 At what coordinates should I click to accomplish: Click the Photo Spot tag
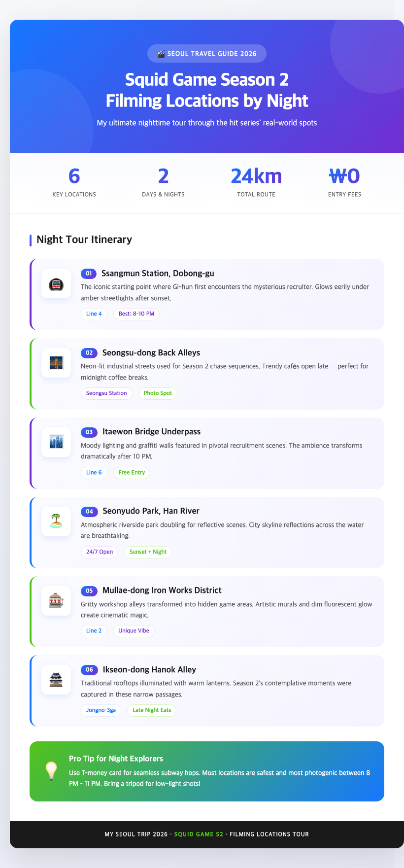[x=158, y=393]
